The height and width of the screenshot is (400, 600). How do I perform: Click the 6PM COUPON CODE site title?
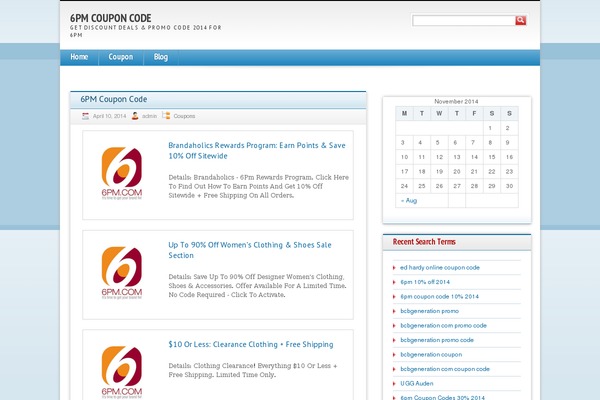pyautogui.click(x=111, y=18)
